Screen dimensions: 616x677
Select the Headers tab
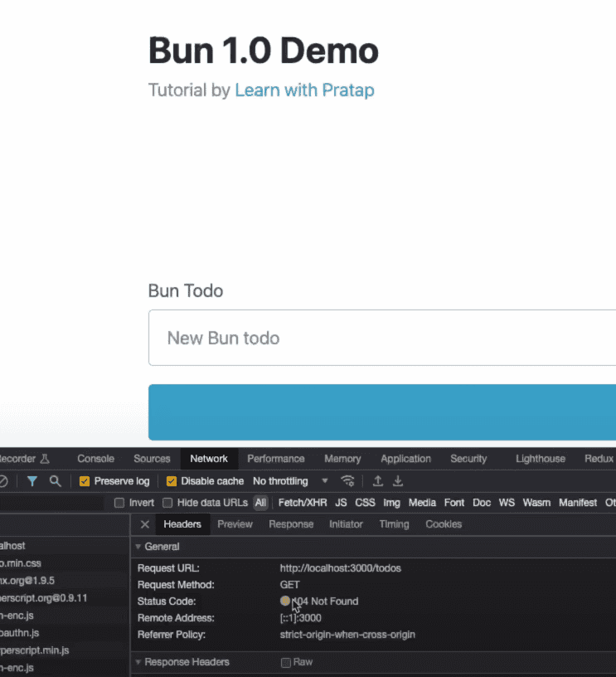point(182,524)
